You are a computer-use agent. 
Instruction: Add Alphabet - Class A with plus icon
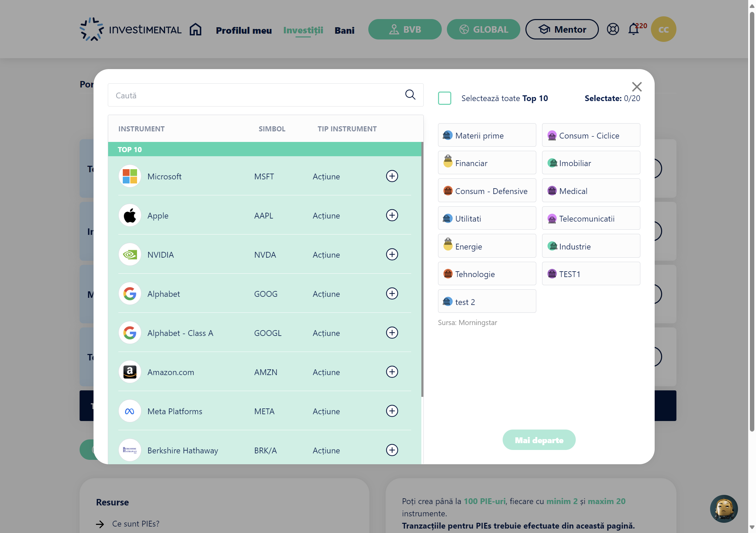pyautogui.click(x=392, y=333)
